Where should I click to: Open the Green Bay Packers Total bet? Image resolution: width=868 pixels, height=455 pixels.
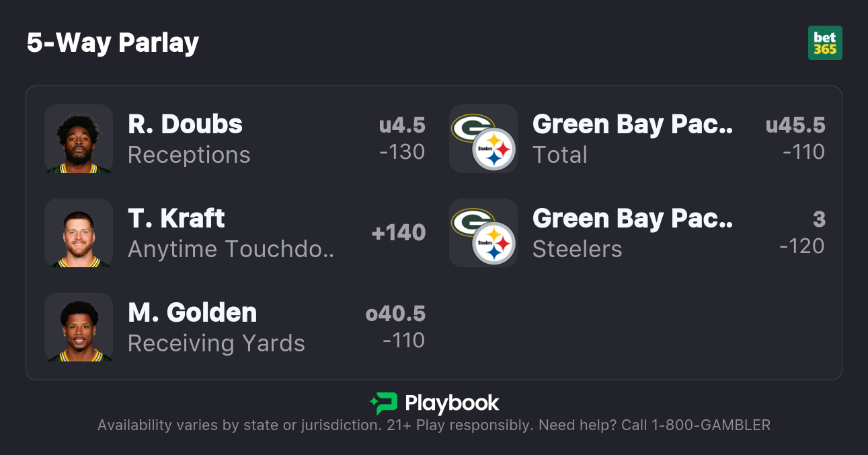pos(632,139)
